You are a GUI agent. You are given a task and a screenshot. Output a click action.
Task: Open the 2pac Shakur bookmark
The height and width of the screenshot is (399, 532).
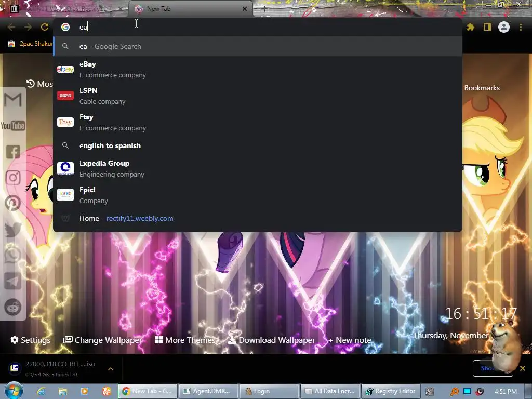pyautogui.click(x=31, y=44)
